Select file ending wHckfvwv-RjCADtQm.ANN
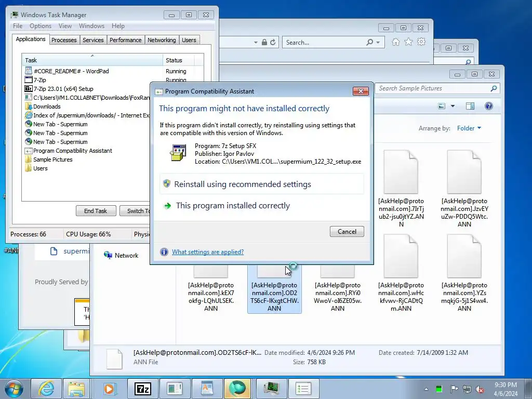 pyautogui.click(x=401, y=273)
